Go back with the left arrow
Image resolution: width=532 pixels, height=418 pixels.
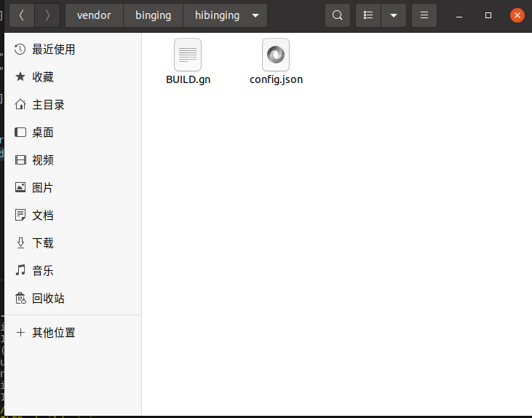coord(22,15)
